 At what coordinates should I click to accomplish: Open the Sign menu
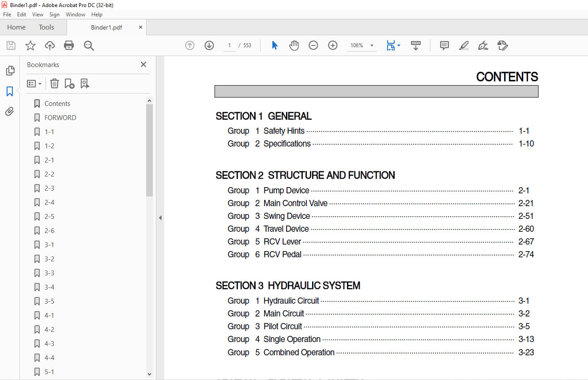(x=54, y=15)
